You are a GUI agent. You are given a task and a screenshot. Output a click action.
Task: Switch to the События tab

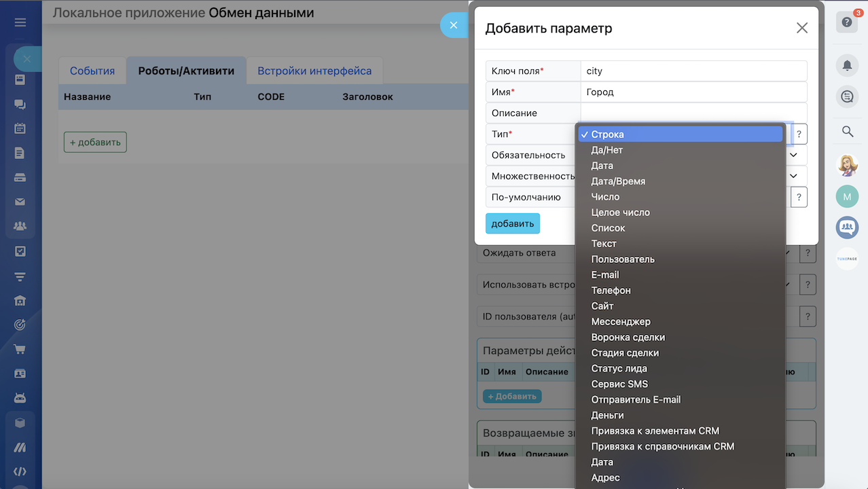click(92, 71)
